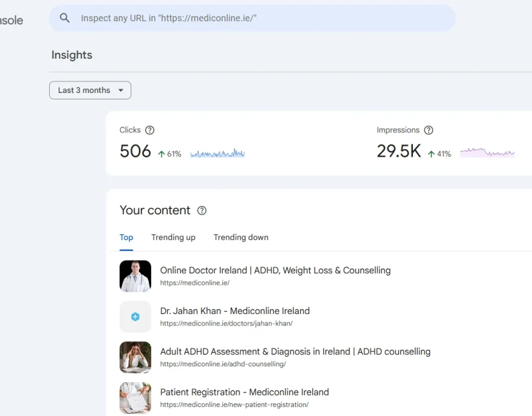The width and height of the screenshot is (532, 416).
Task: Click the Clicks metric label
Action: click(x=130, y=131)
